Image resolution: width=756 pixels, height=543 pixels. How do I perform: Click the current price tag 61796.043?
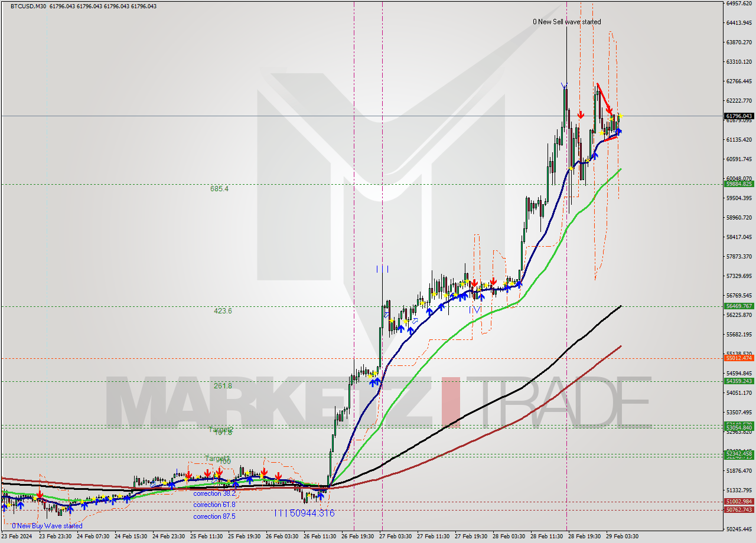click(x=738, y=116)
